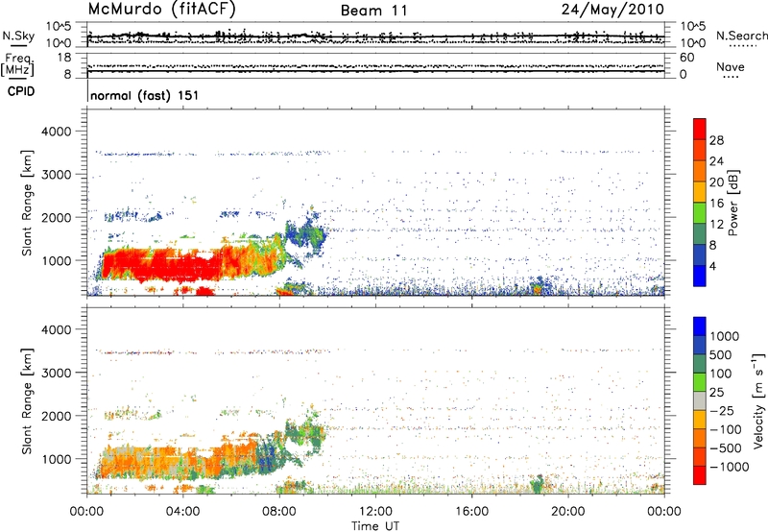Click the 60 tick on the Nave axis
This screenshot has height=532, width=768.
coord(686,58)
